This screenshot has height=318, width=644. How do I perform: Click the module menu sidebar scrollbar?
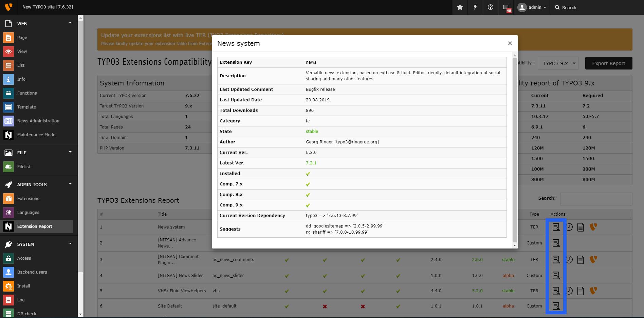pos(80,146)
